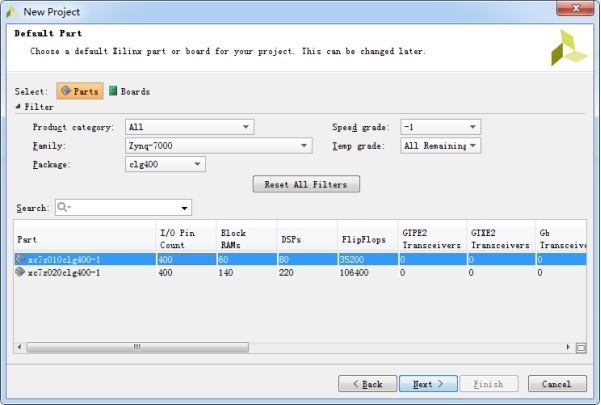
Task: Select the Parts tab button
Action: pos(80,91)
